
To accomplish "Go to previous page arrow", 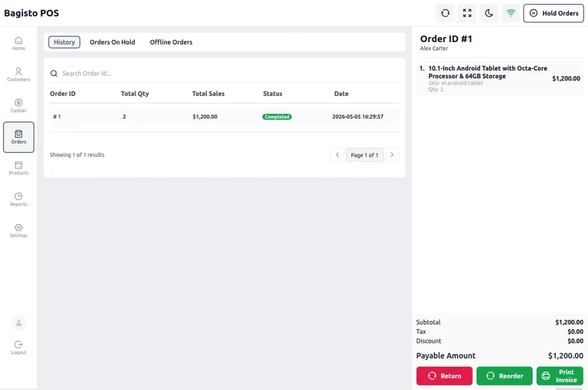I will pyautogui.click(x=337, y=155).
